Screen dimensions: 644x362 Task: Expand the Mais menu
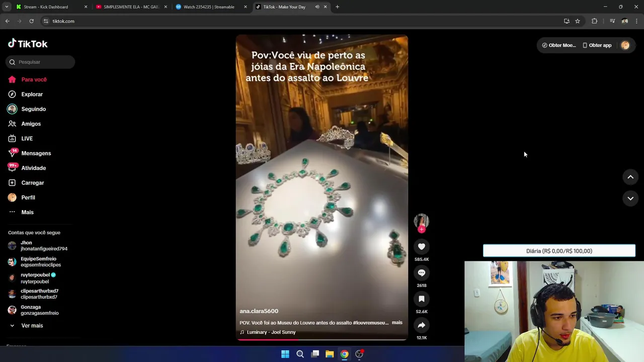pos(21,212)
